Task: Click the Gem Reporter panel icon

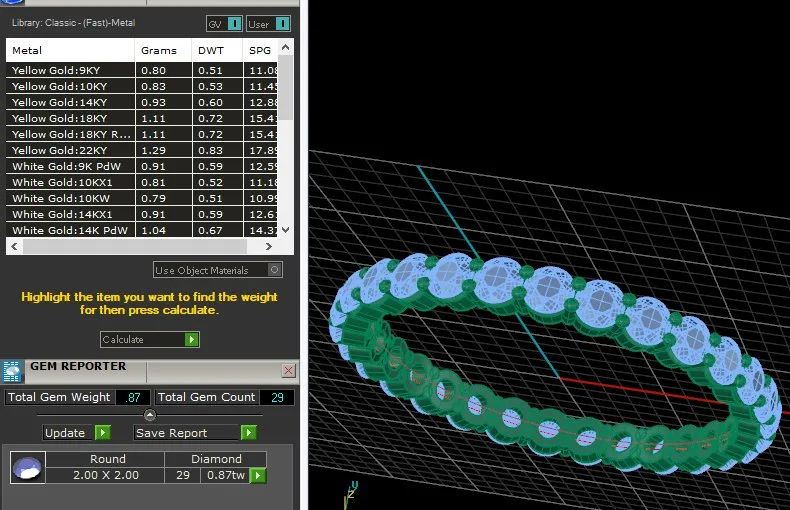Action: 12,372
